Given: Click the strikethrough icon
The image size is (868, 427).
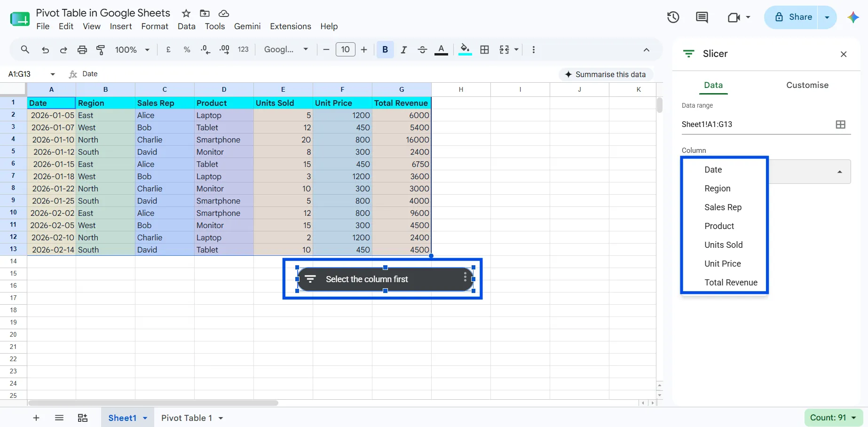Looking at the screenshot, I should (x=422, y=49).
